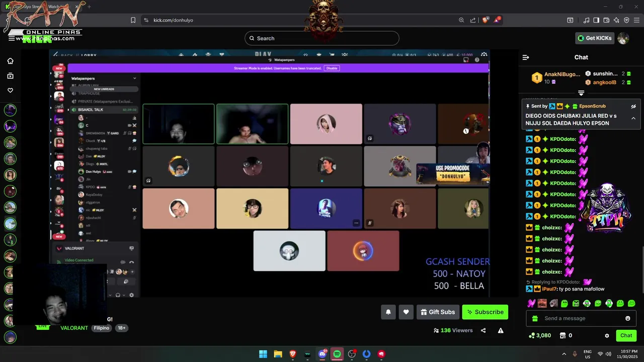Expand the gift leaderboard handle below AnakNiBugo
Image resolution: width=644 pixels, height=362 pixels.
[x=581, y=93]
